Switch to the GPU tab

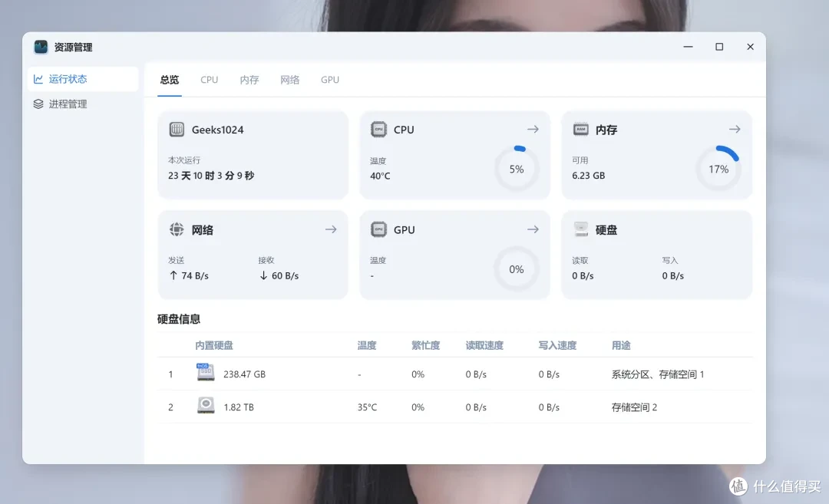(x=330, y=80)
